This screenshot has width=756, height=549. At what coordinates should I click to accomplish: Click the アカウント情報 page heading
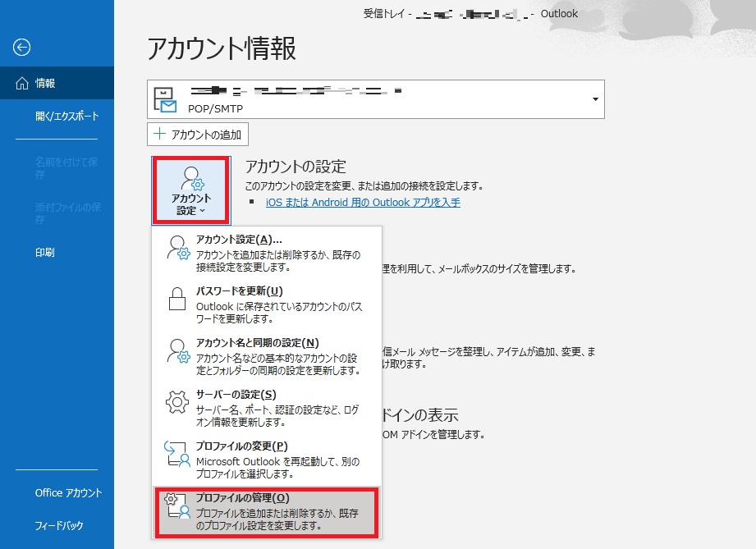[222, 48]
